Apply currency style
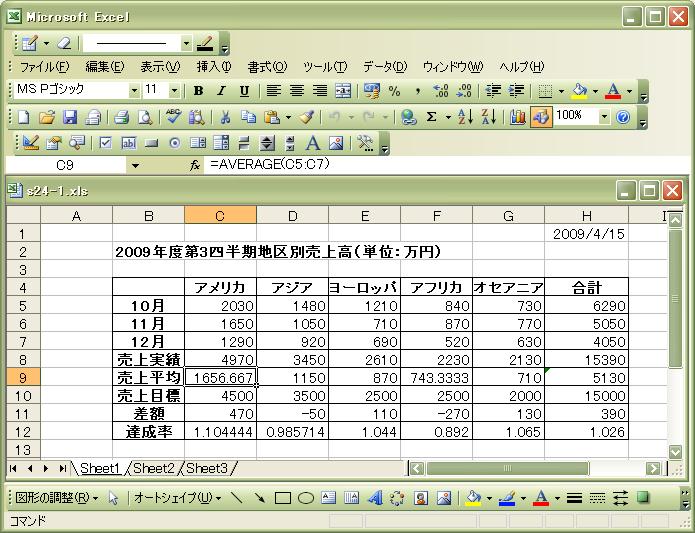695x533 pixels. pyautogui.click(x=371, y=91)
